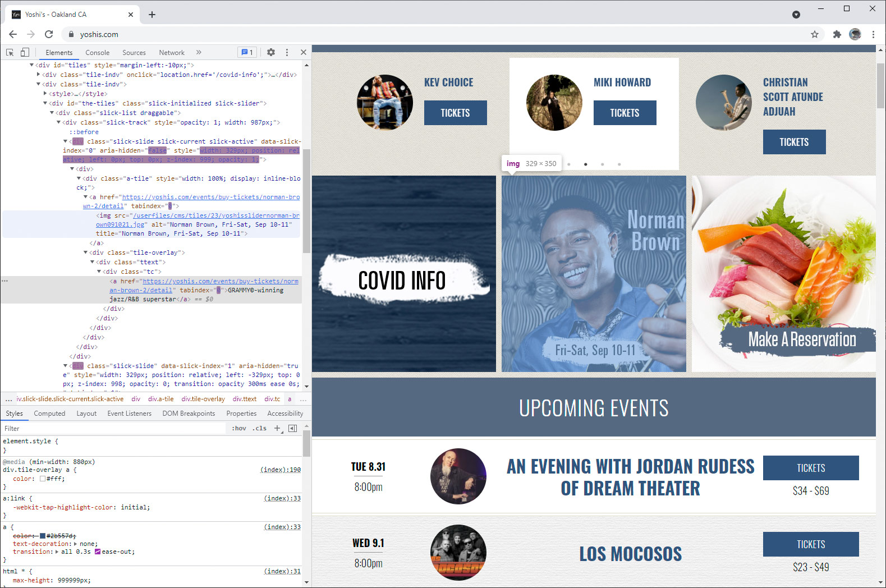Add a new style rule with the plus icon

click(x=277, y=428)
